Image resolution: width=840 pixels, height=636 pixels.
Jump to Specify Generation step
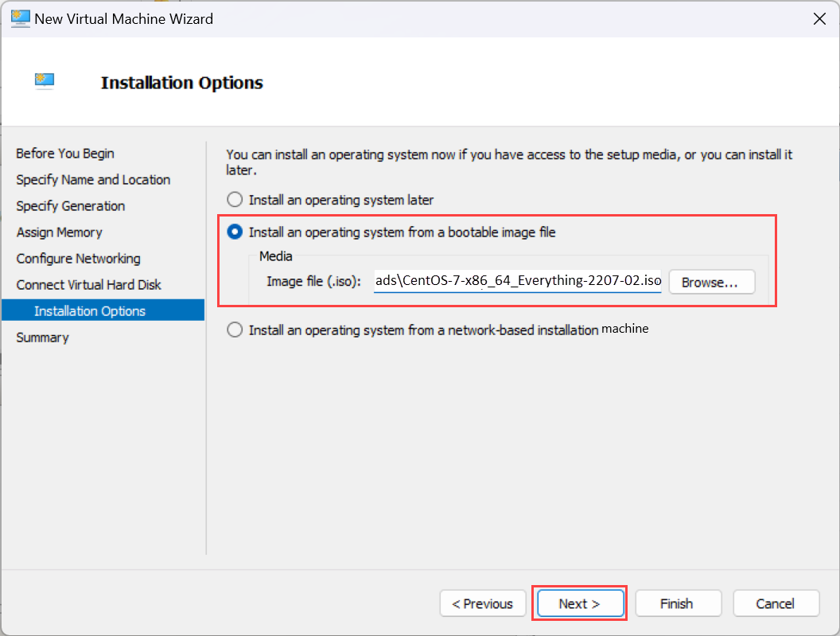(x=71, y=206)
